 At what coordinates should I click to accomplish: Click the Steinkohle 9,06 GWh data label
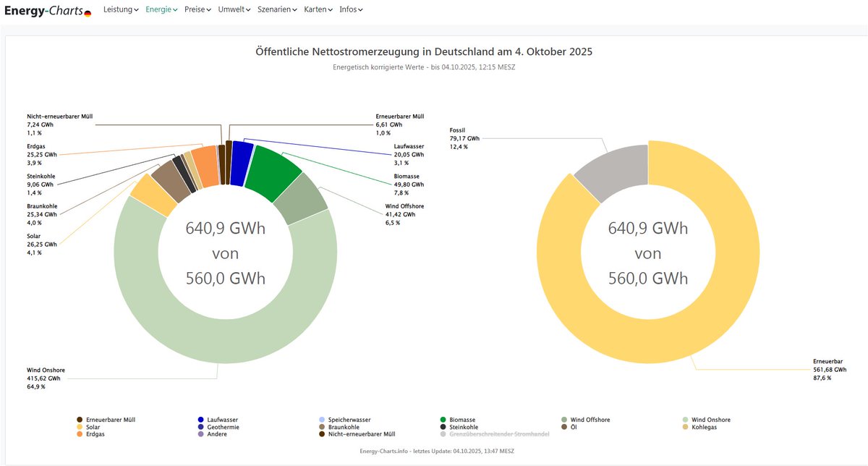pyautogui.click(x=41, y=185)
